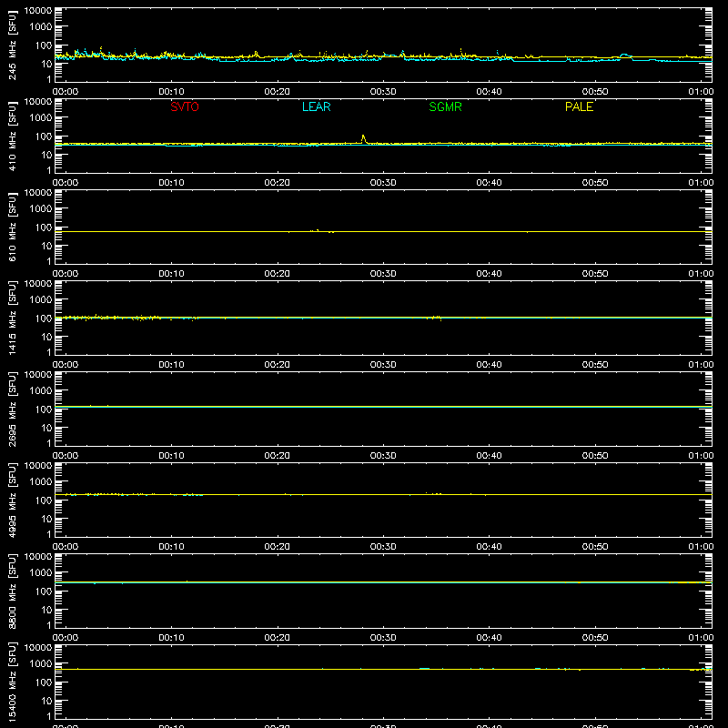Image resolution: width=728 pixels, height=728 pixels.
Task: Click the 10 y-axis value on 2695 MHz plot
Action: (46, 428)
